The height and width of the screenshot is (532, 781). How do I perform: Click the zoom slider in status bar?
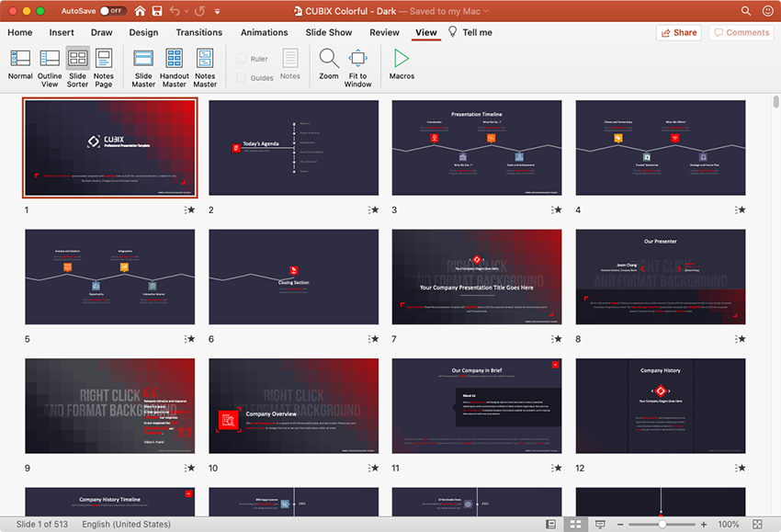point(662,524)
